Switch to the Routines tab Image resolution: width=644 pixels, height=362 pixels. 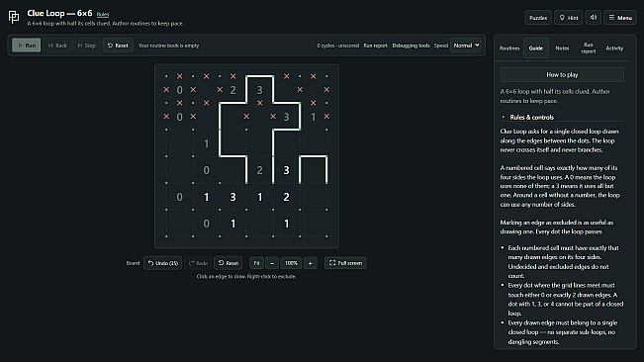pos(509,48)
